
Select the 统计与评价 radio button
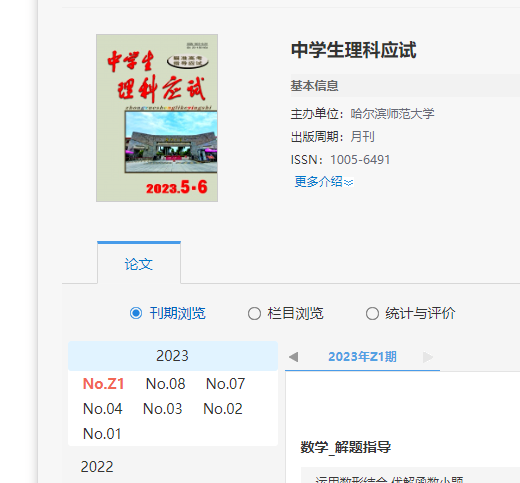(x=372, y=313)
